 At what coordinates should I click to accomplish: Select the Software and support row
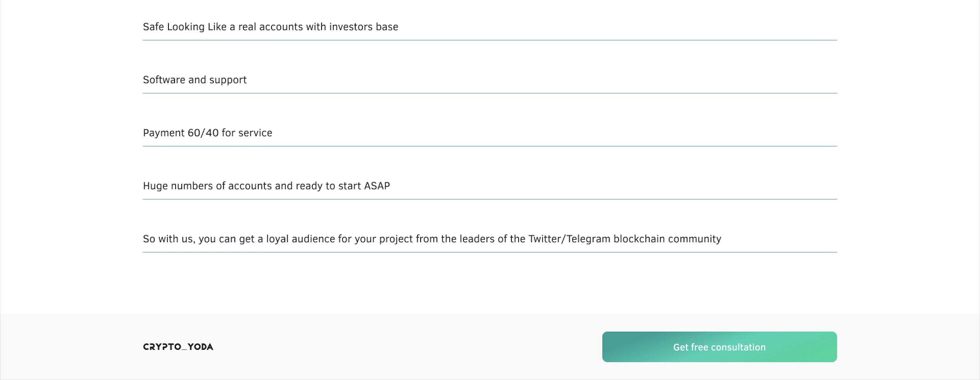490,80
